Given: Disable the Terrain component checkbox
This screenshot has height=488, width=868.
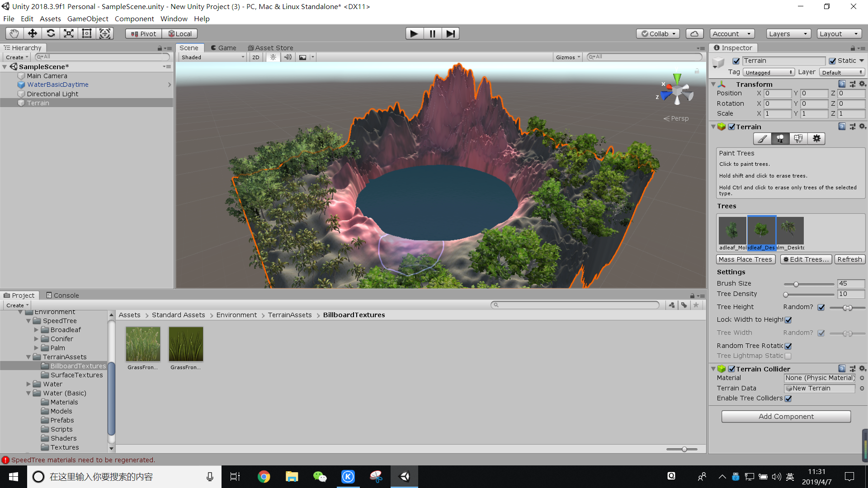Looking at the screenshot, I should coord(731,127).
